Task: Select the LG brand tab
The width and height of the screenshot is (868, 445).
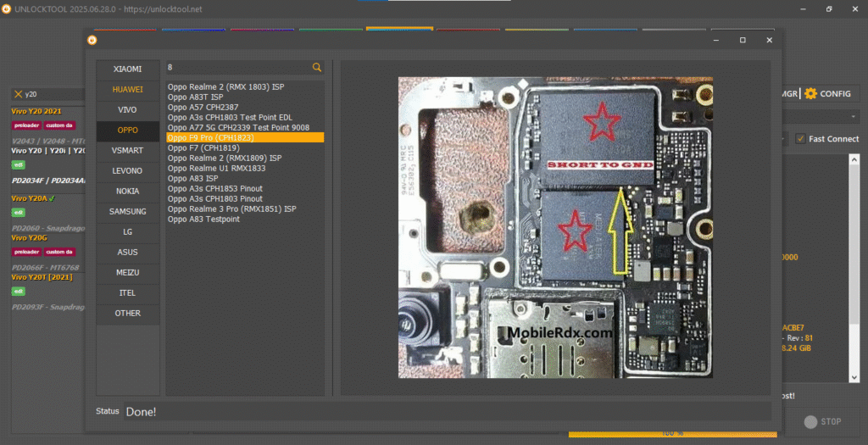Action: click(x=128, y=232)
